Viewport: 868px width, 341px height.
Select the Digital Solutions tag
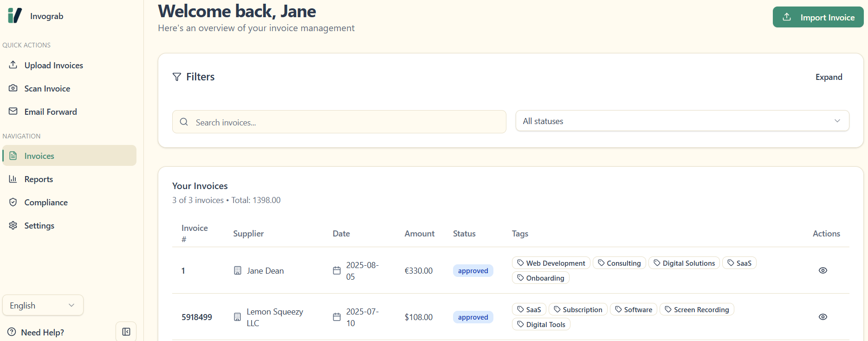tap(684, 263)
